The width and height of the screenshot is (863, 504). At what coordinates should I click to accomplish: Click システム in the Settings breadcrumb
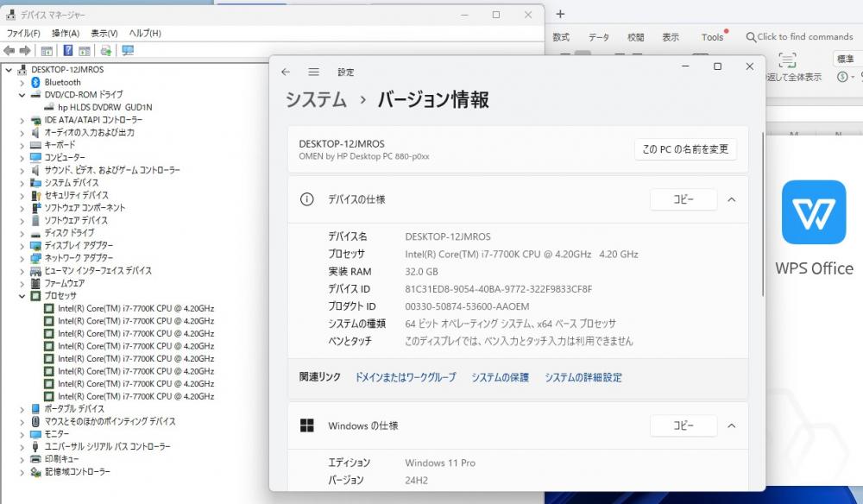316,99
